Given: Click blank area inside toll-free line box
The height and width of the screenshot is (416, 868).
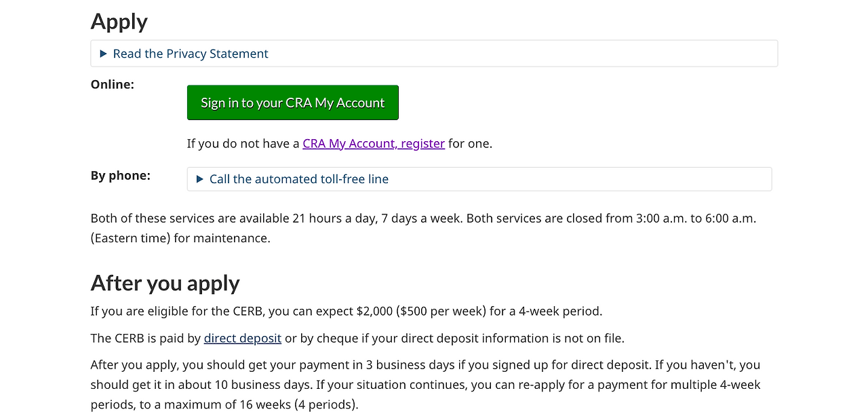Looking at the screenshot, I should click(580, 179).
